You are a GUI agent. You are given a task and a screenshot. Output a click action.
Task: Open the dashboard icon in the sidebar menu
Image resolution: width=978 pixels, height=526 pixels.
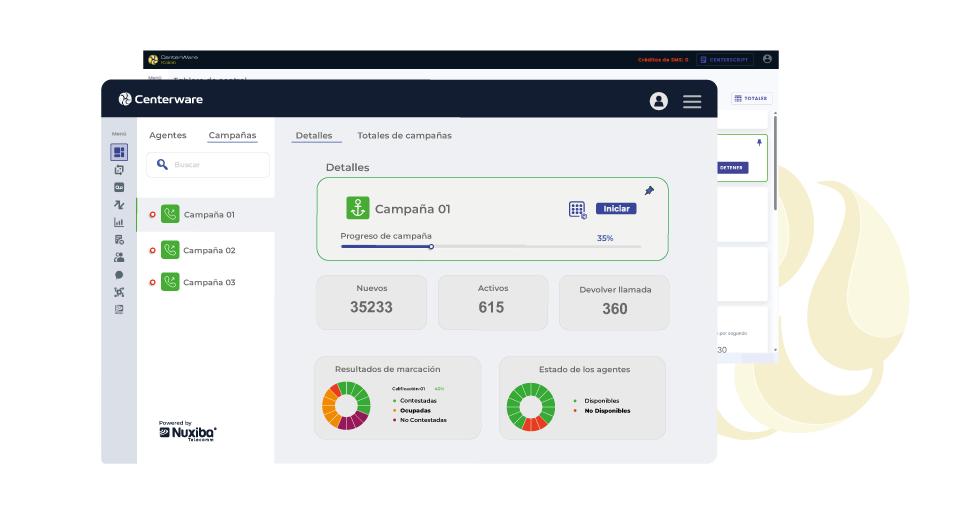tap(119, 152)
